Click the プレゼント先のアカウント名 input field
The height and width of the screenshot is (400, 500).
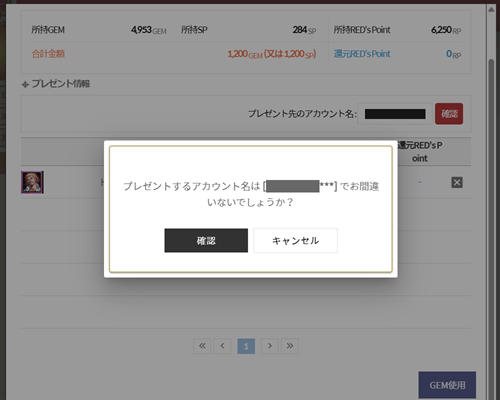[395, 114]
